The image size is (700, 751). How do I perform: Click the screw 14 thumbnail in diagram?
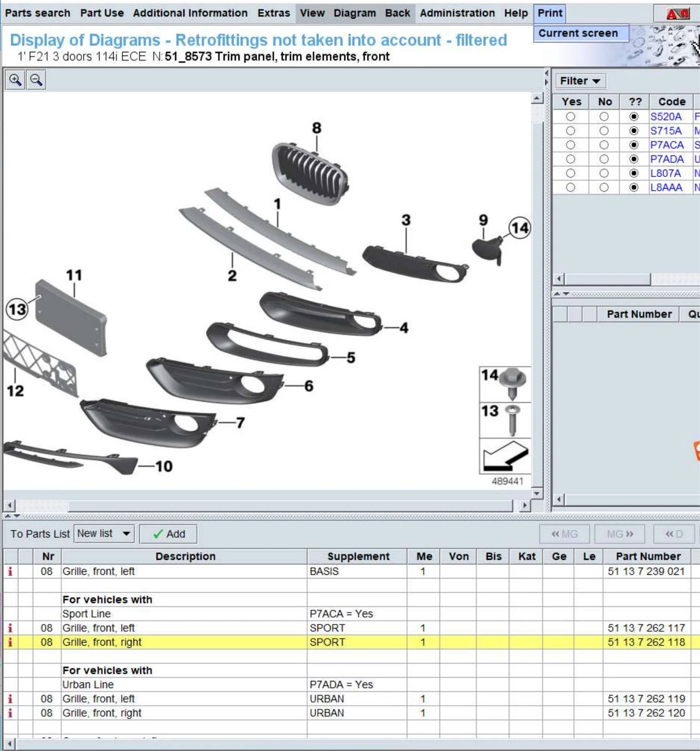[x=505, y=384]
